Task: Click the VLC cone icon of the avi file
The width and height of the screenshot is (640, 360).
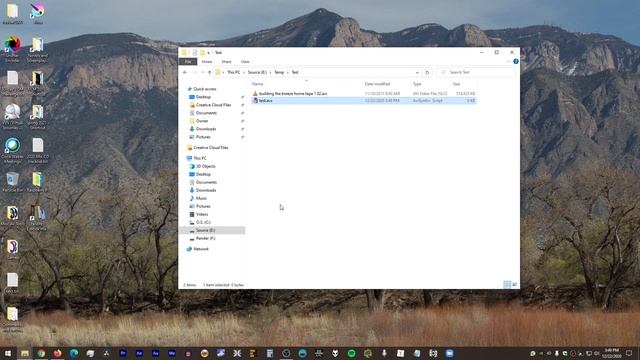Action: click(255, 93)
